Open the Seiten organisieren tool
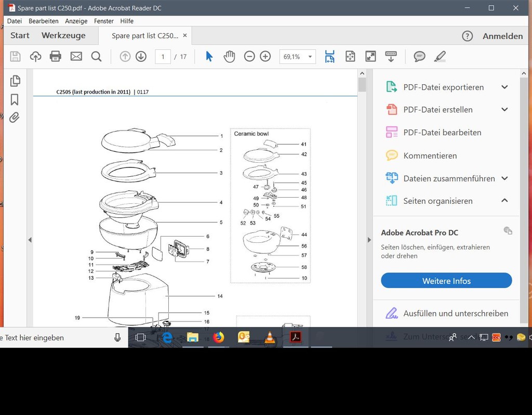The image size is (532, 415). click(437, 201)
